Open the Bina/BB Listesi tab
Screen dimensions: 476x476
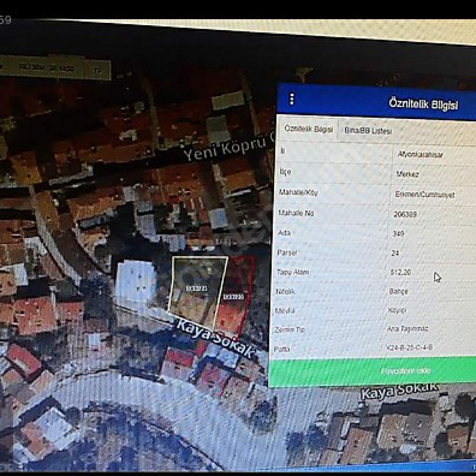pos(368,131)
